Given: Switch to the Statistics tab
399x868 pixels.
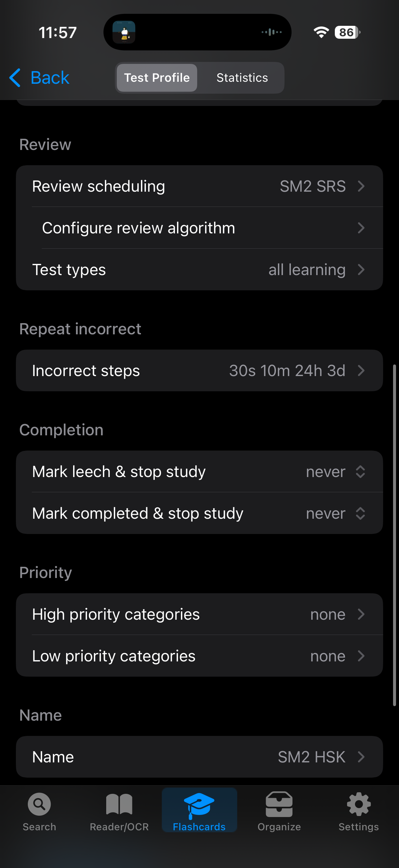Looking at the screenshot, I should (x=242, y=78).
